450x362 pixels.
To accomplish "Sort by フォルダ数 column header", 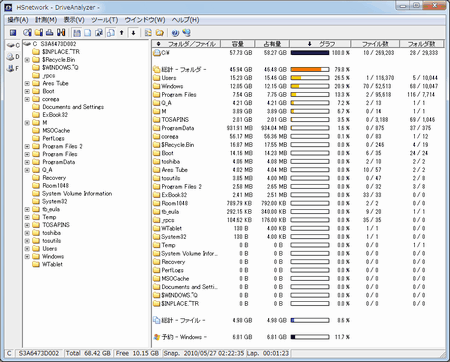I will click(x=421, y=44).
